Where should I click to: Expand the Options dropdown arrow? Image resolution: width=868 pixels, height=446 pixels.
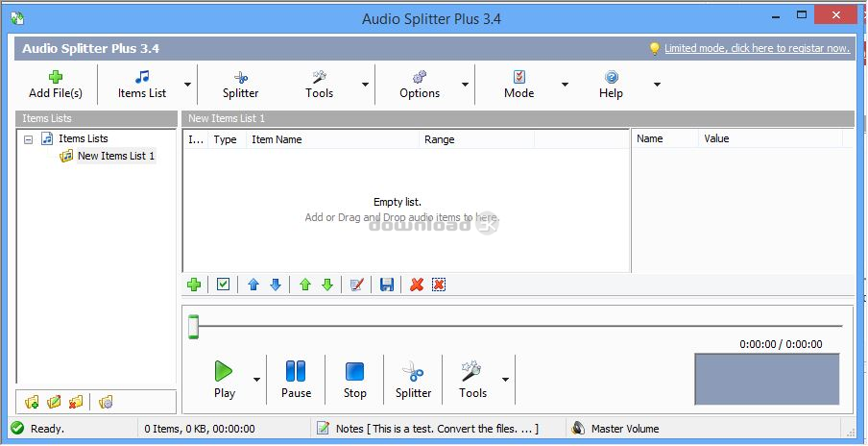click(x=465, y=85)
